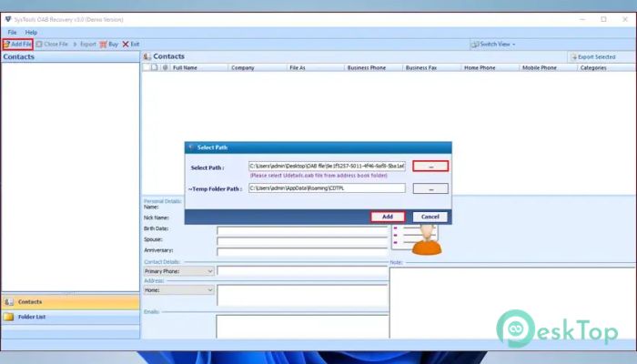Open the Switch View dropdown
The image size is (637, 364).
[493, 44]
